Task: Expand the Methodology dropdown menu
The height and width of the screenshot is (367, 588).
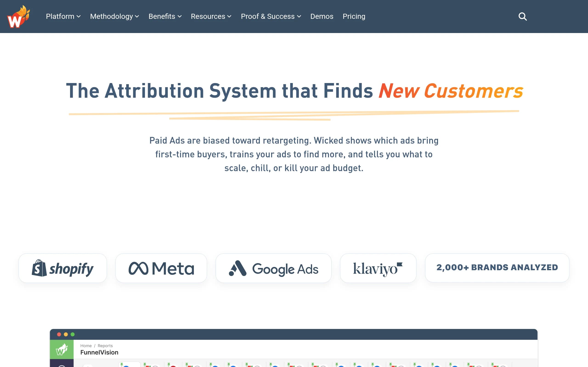Action: [114, 16]
